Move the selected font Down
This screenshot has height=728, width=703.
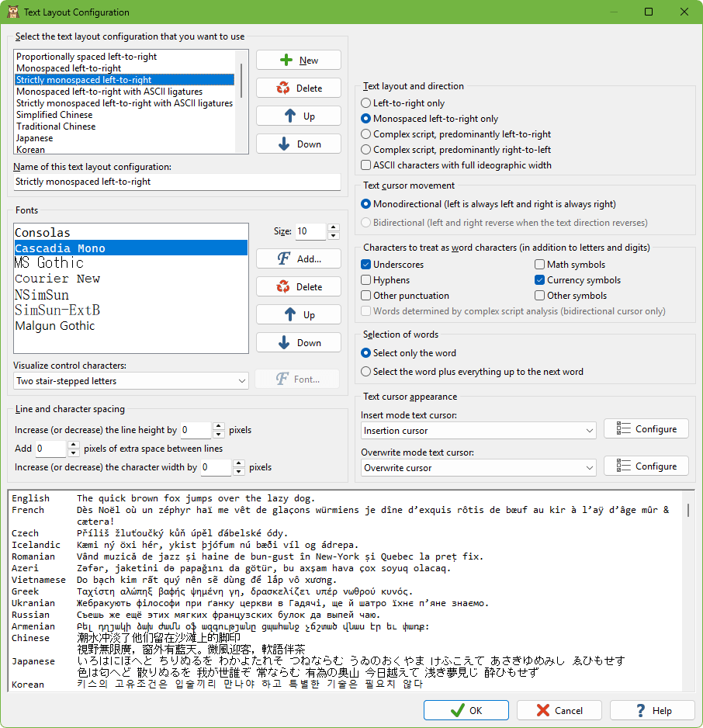pos(299,342)
